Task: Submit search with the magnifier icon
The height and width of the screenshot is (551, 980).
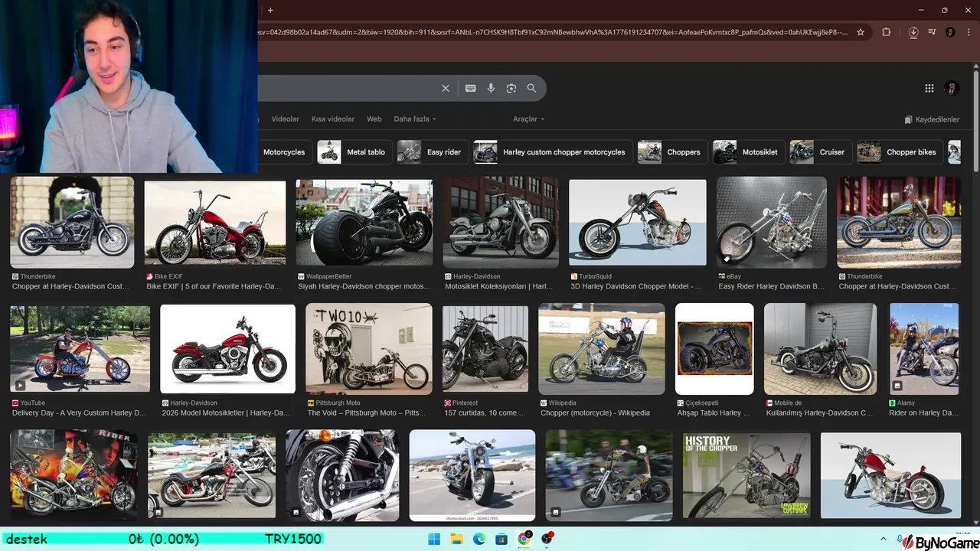Action: [x=531, y=88]
